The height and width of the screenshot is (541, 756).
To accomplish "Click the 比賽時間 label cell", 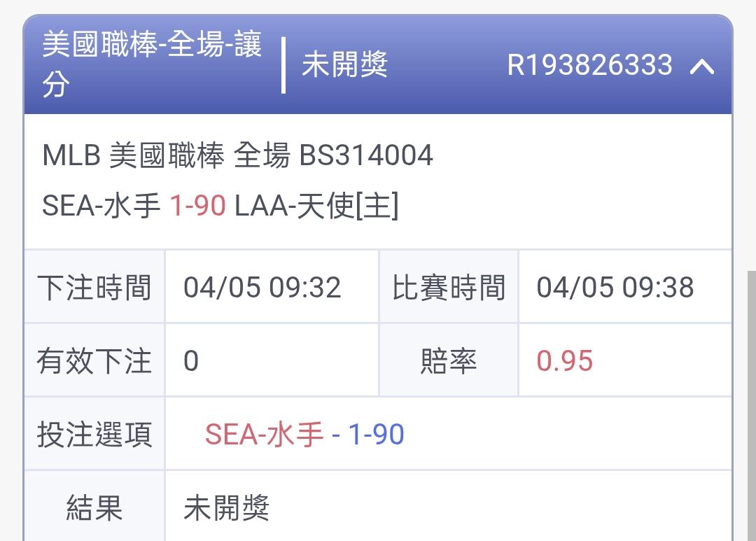I will click(x=449, y=288).
